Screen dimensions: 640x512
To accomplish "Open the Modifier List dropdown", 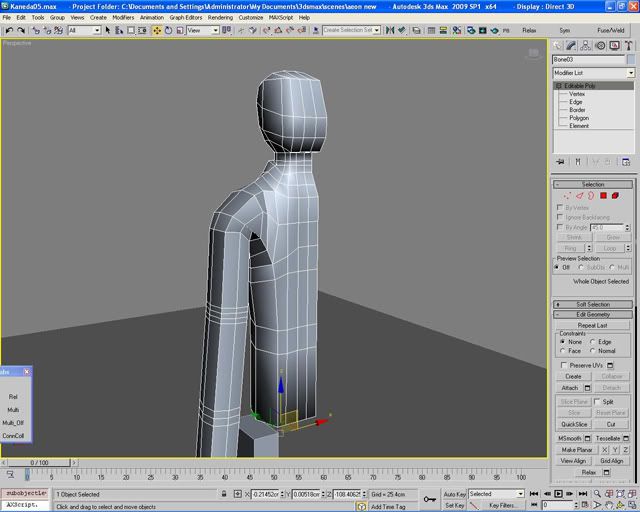I will pos(631,73).
